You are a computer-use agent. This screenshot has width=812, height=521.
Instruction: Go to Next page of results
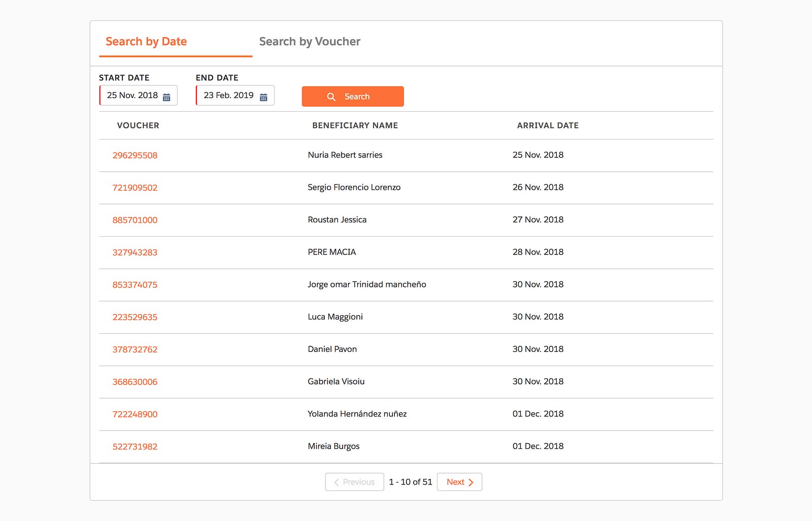tap(459, 482)
